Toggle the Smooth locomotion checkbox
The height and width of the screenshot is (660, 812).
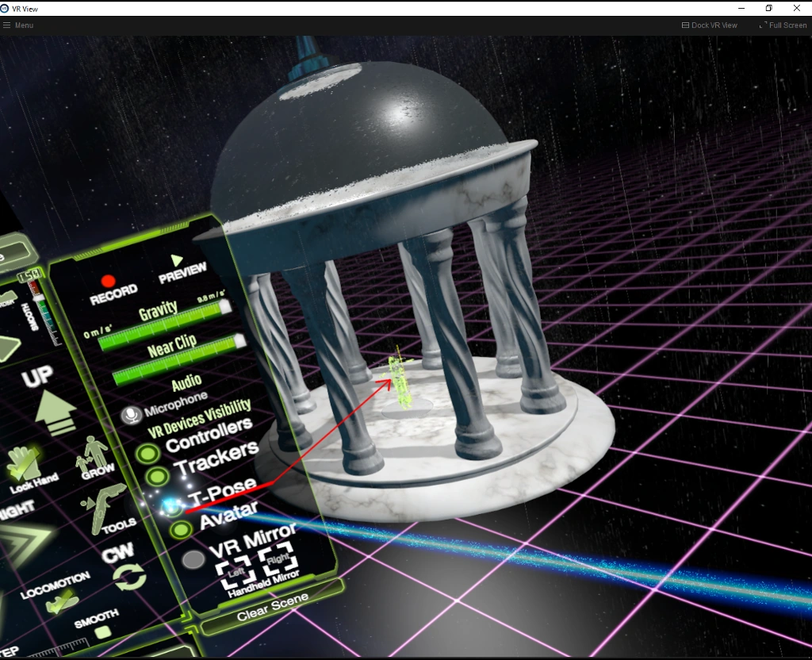tap(103, 632)
